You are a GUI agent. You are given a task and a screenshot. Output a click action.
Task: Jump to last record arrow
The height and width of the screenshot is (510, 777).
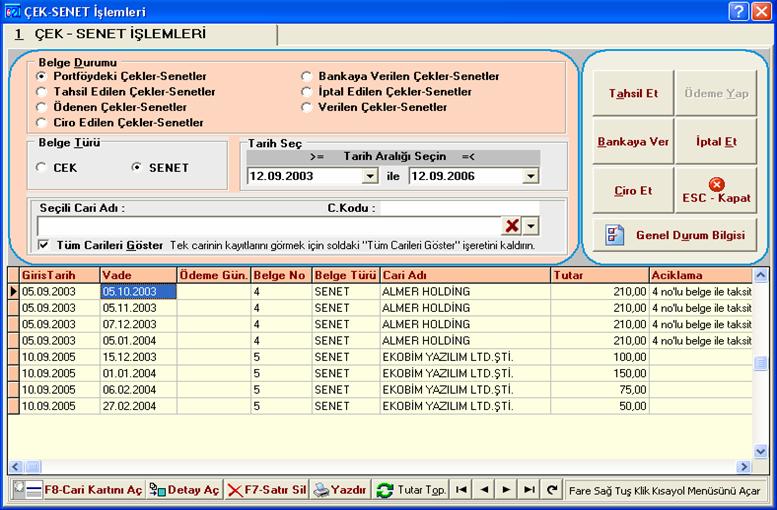529,490
